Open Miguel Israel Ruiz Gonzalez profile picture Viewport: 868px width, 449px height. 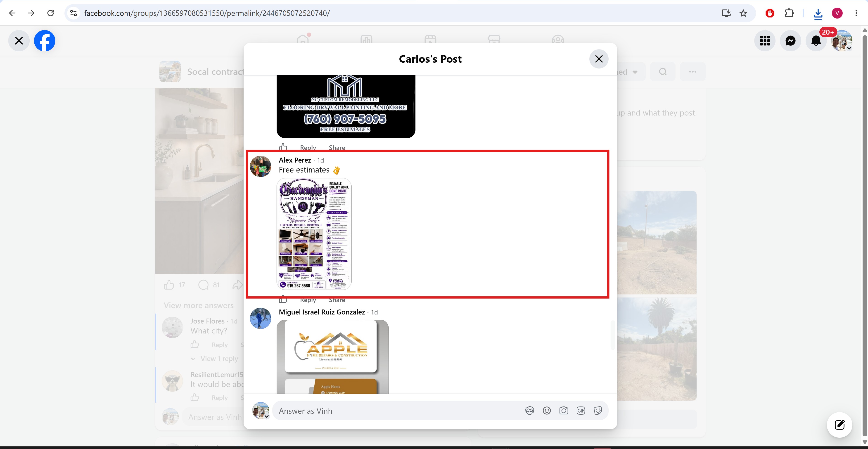[x=261, y=318]
